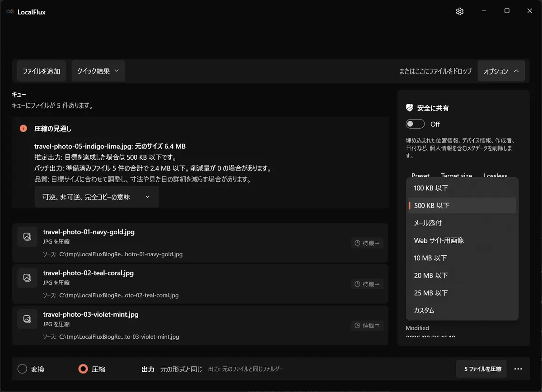Click source path ending oto-02-teal-coral.jpg
This screenshot has width=542, height=392.
tap(119, 295)
